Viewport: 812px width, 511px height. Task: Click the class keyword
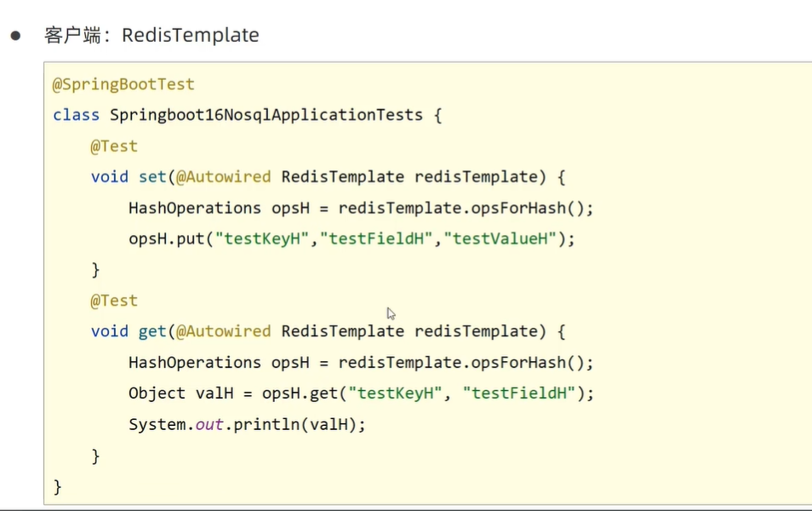(76, 115)
